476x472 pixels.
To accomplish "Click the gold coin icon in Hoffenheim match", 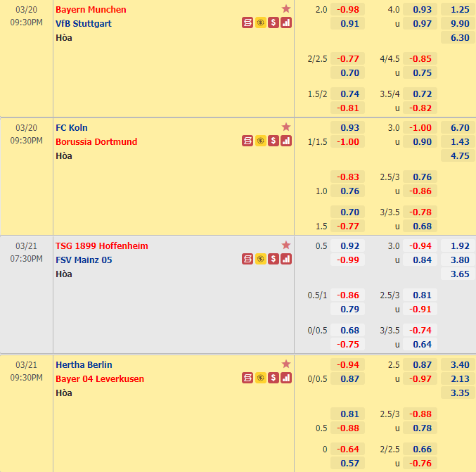I will pyautogui.click(x=260, y=259).
